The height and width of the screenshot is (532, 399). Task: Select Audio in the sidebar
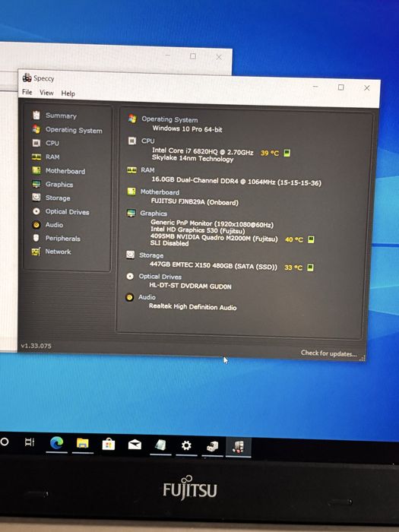(54, 225)
